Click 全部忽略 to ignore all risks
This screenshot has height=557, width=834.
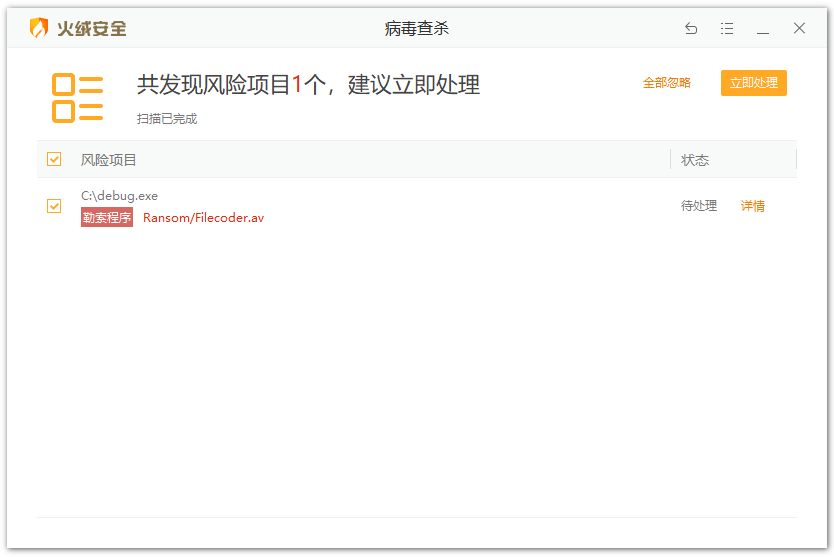(666, 83)
